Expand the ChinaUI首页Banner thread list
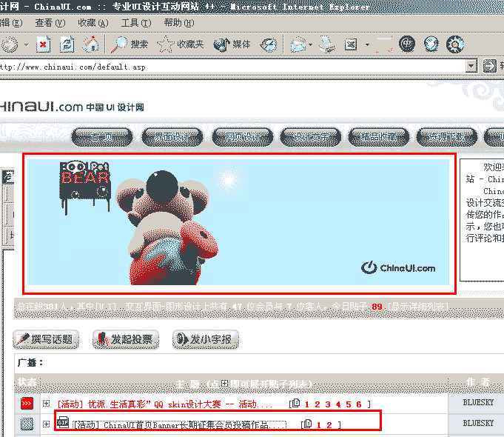Viewport: 504px width, 437px height. pyautogui.click(x=46, y=424)
